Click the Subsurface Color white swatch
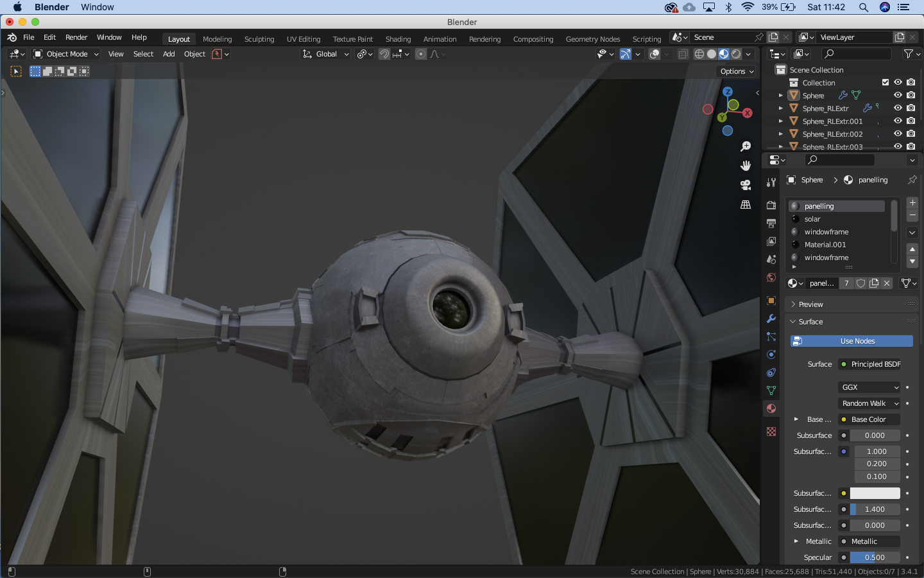Image resolution: width=924 pixels, height=578 pixels. pyautogui.click(x=875, y=493)
